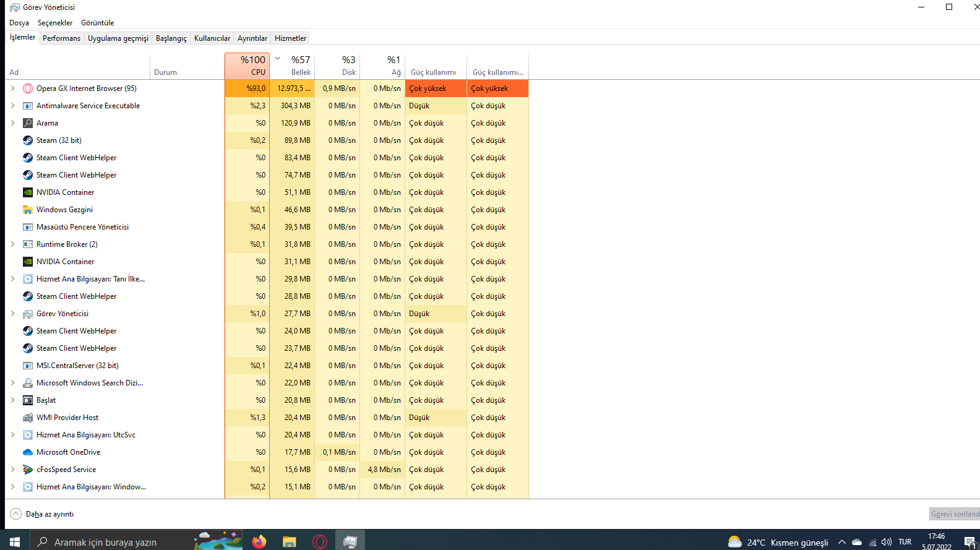
Task: Open Opera GX from the taskbar
Action: click(320, 542)
